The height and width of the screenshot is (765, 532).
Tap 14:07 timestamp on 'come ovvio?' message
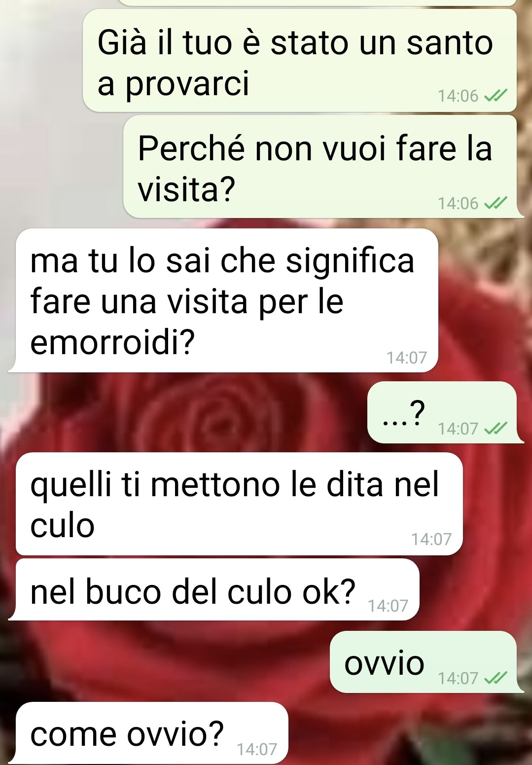257,750
